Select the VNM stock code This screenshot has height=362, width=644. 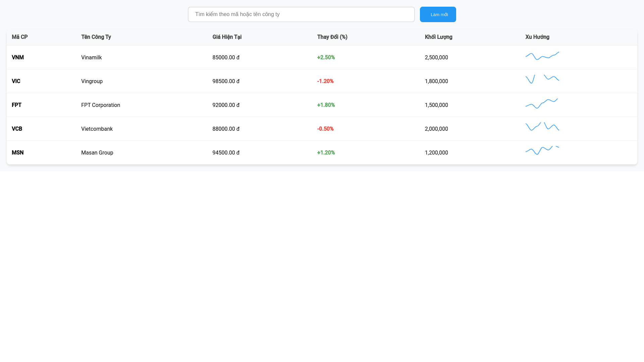pyautogui.click(x=18, y=57)
